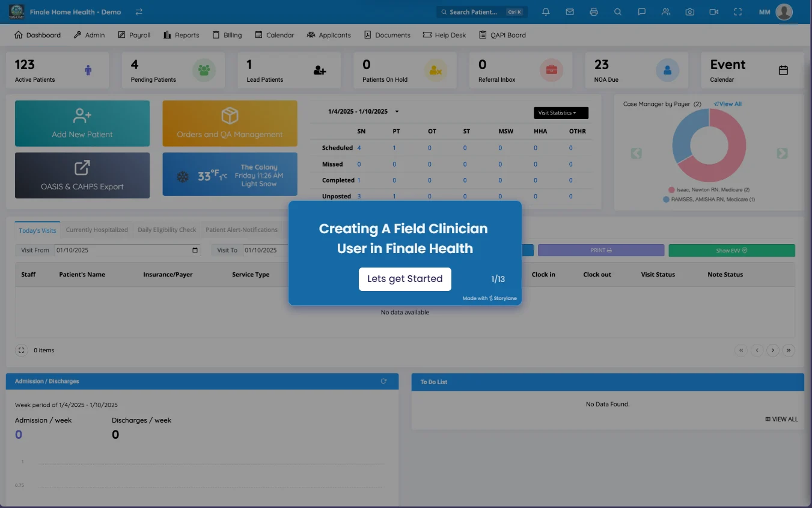Click the View All link above chart
Image resolution: width=812 pixels, height=508 pixels.
tap(728, 104)
